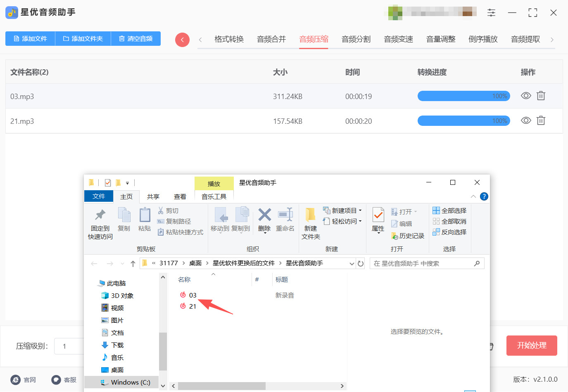
Task: Click the 在 星优音频助手 中搜索 box
Action: [x=427, y=263]
